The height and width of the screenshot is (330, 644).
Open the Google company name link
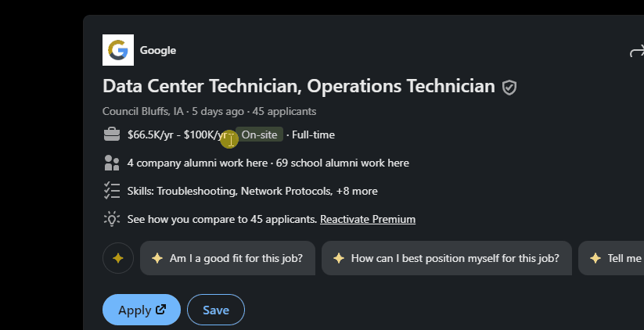coord(158,51)
